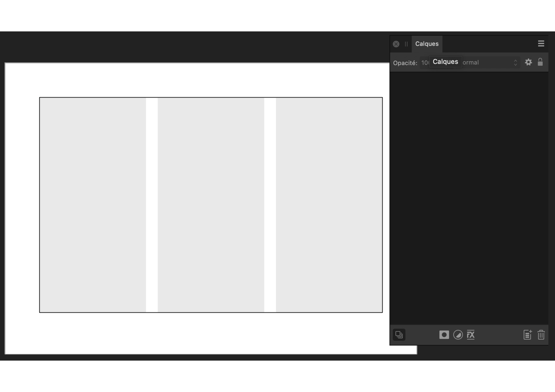Toggle the layer lock padlock icon

[x=540, y=62]
